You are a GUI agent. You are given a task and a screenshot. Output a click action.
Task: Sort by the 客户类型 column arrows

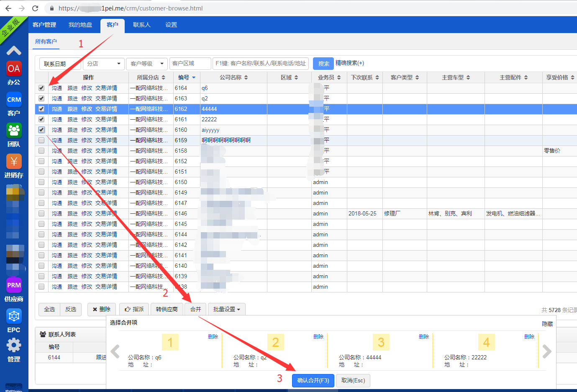pos(417,77)
